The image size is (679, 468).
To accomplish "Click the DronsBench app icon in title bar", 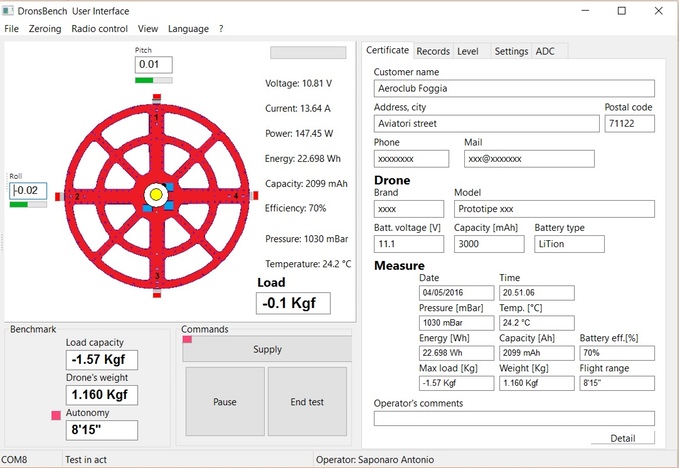I will point(8,10).
